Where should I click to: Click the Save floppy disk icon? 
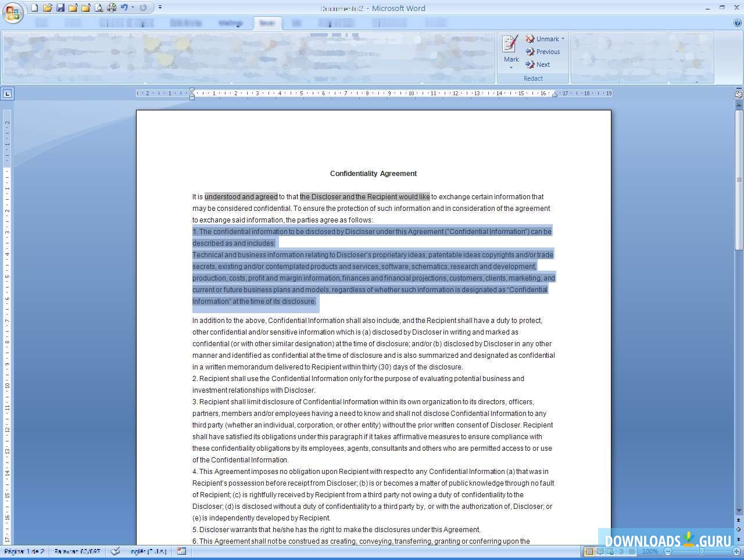[x=60, y=8]
